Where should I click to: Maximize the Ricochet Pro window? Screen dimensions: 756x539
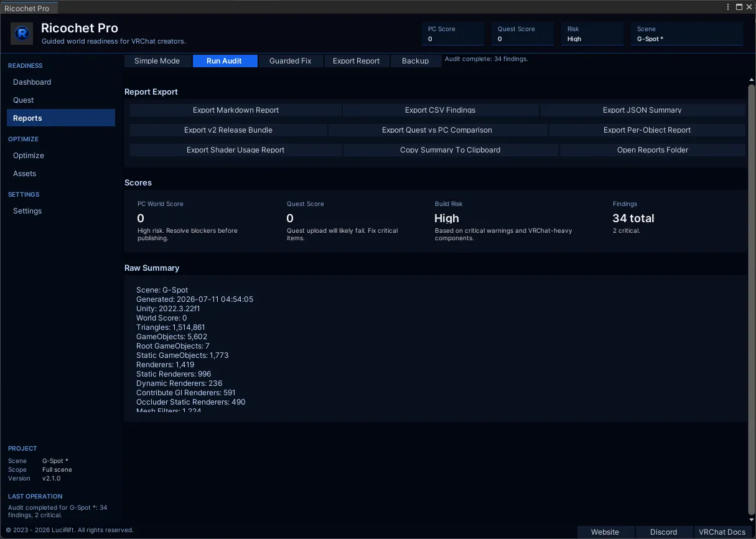(739, 7)
